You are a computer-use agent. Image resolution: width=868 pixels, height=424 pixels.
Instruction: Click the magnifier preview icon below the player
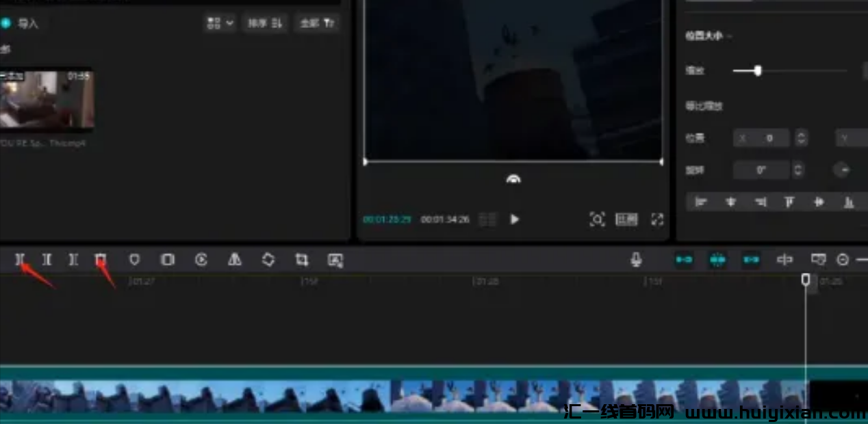pos(598,219)
